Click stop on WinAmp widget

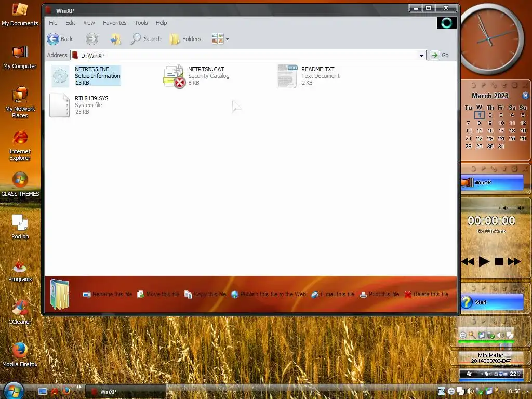click(499, 262)
